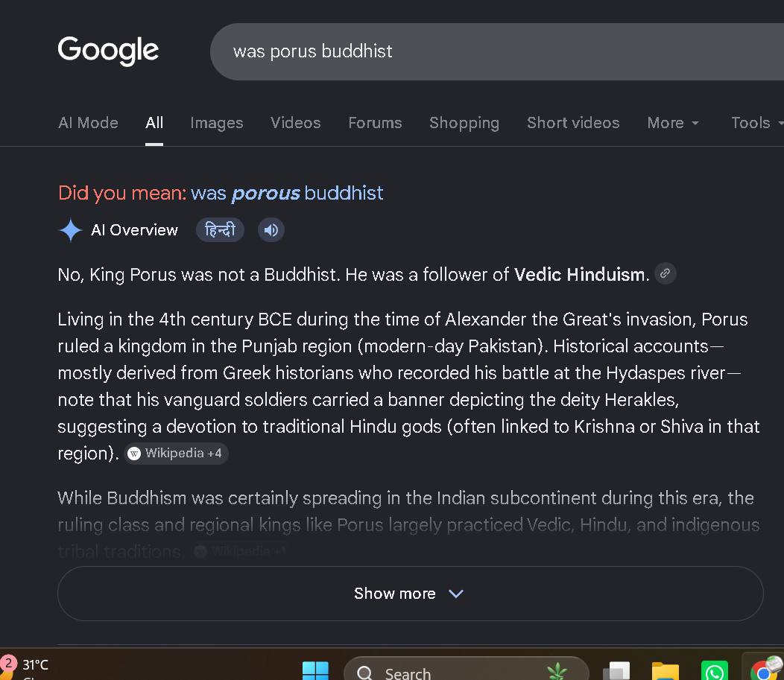Open the Shopping tab
Image resolution: width=784 pixels, height=680 pixels.
tap(464, 122)
